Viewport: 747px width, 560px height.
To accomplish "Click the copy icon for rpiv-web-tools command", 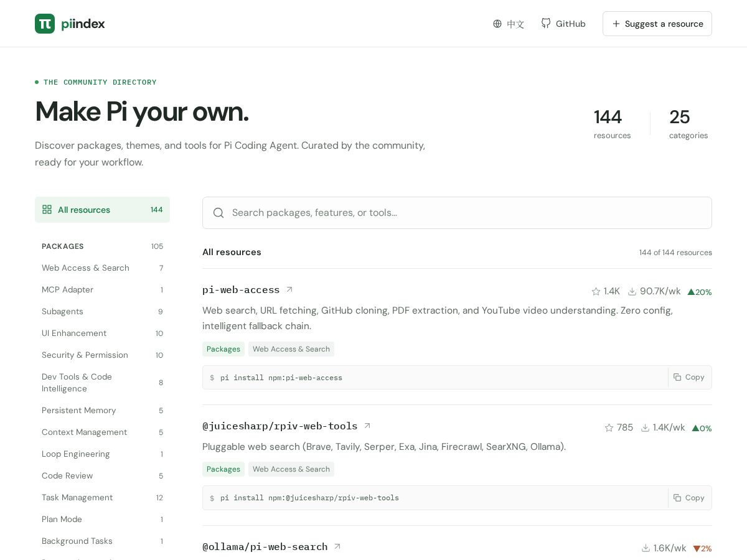I will click(677, 498).
